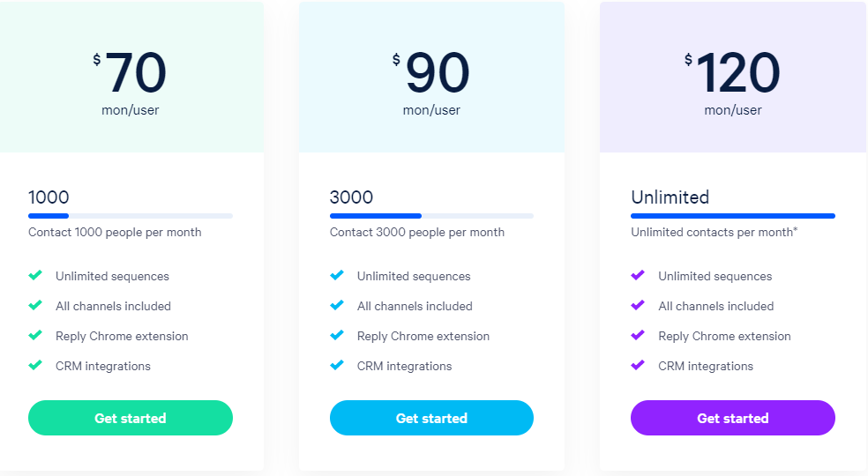Image resolution: width=868 pixels, height=476 pixels.
Task: Click the green Get started button
Action: pos(130,418)
